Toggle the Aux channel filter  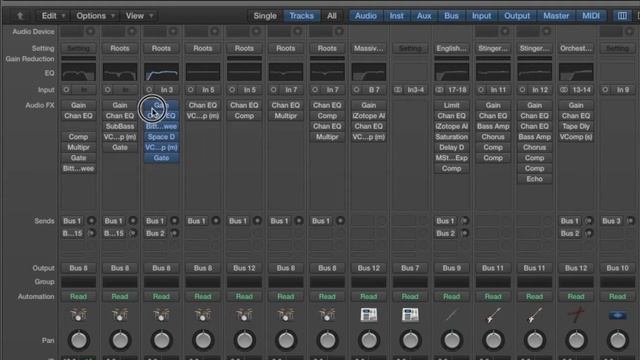(x=424, y=16)
